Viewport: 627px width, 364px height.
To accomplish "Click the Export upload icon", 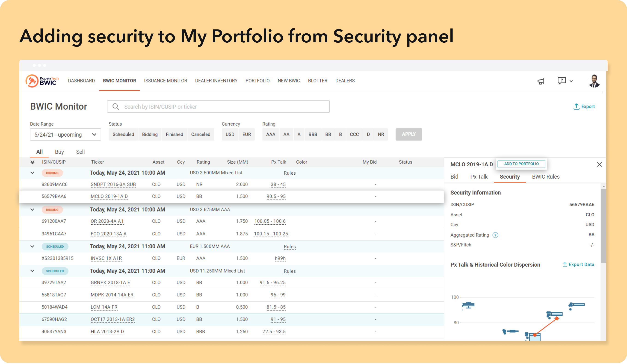I will coord(576,106).
